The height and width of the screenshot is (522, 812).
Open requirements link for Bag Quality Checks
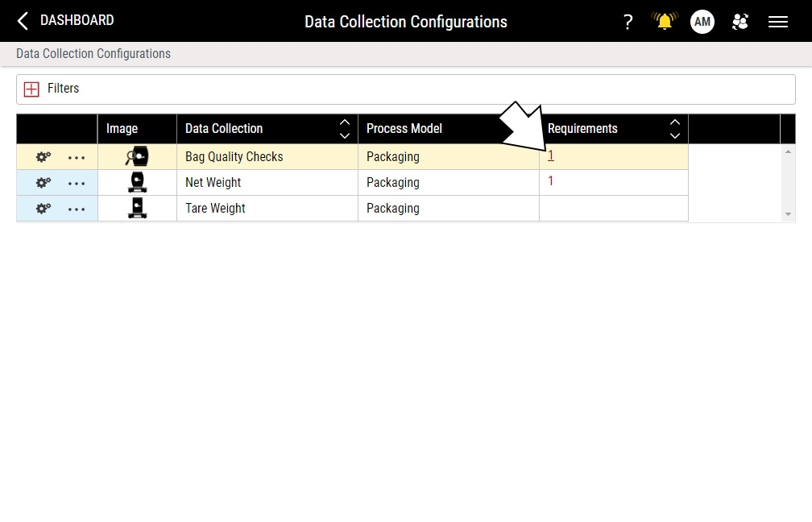click(551, 156)
